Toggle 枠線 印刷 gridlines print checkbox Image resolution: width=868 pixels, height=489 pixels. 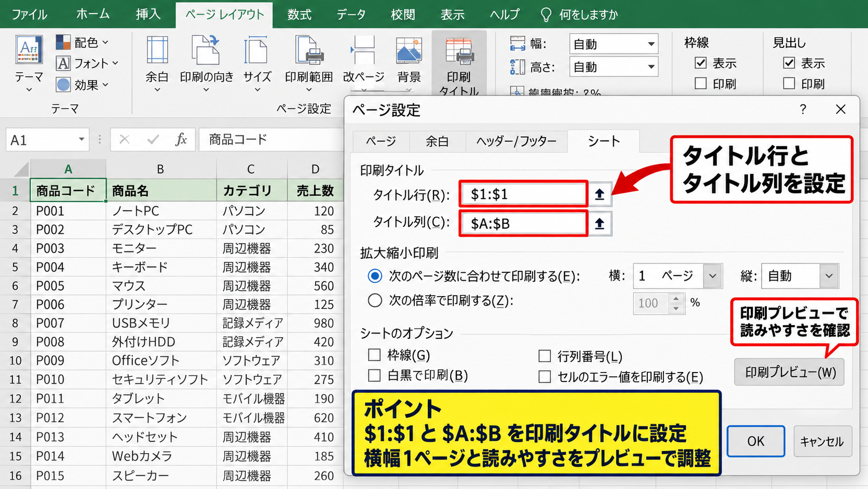(701, 83)
